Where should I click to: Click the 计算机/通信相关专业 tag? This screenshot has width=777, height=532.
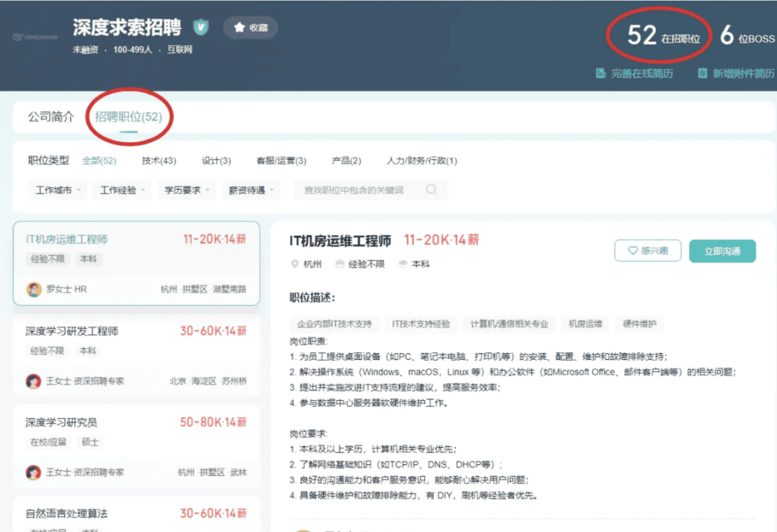(x=509, y=324)
